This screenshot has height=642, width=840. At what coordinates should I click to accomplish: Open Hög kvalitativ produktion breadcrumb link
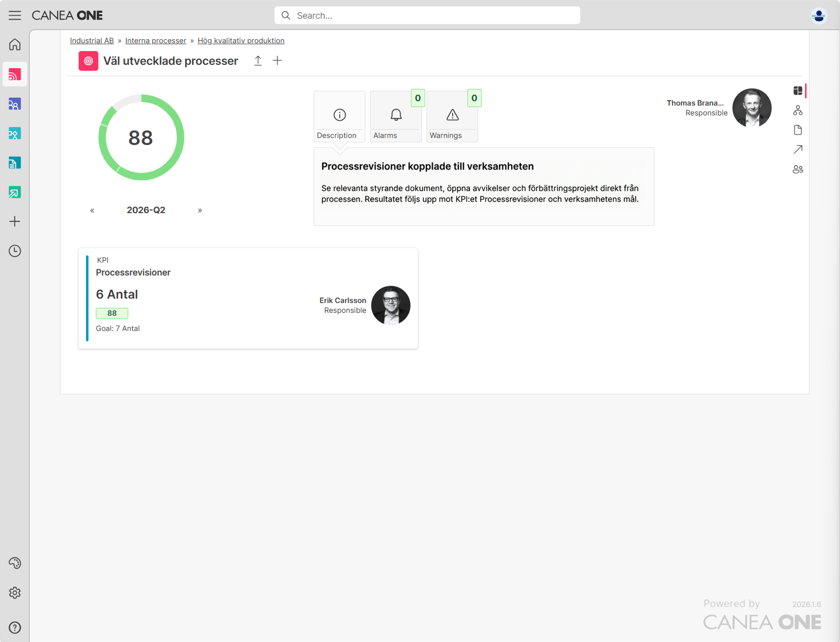click(241, 41)
